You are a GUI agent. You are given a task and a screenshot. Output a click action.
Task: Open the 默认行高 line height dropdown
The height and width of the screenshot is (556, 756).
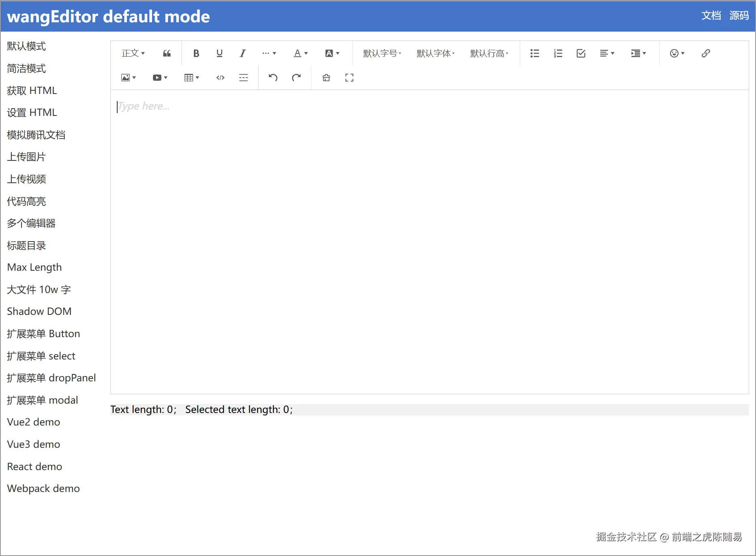coord(489,53)
